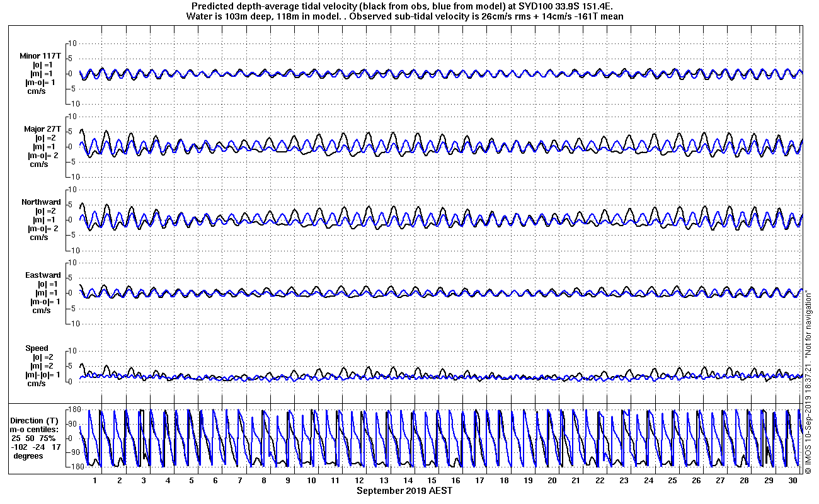Image resolution: width=819 pixels, height=504 pixels.
Task: Click '|o| =2' under Major 27T
Action: click(x=46, y=138)
